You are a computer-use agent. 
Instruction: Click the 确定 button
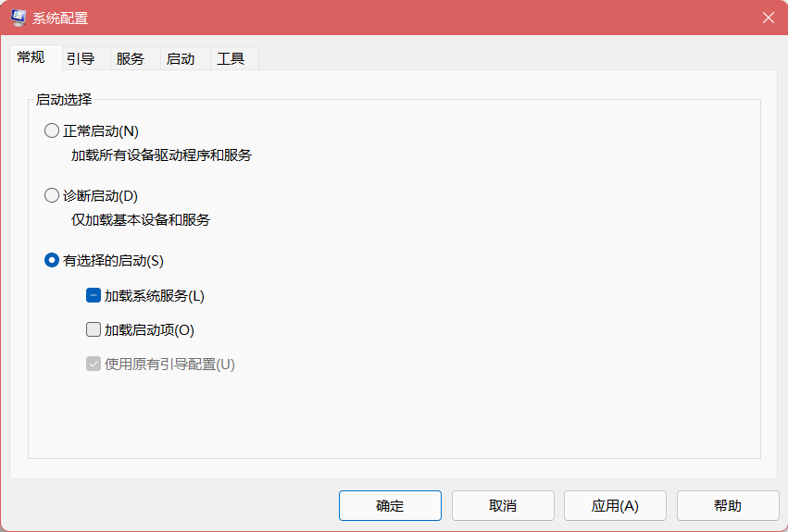[390, 505]
